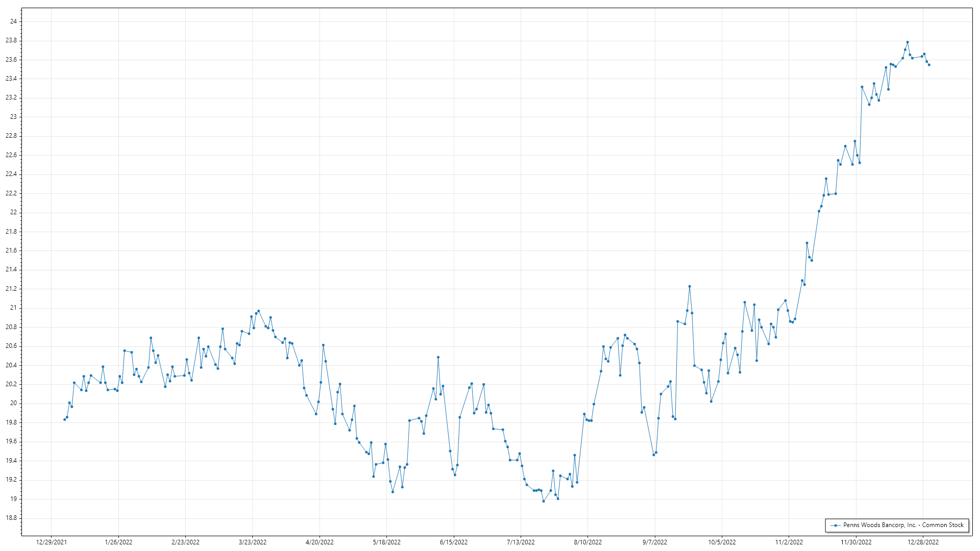Click the 9/7/2022 x-axis date label
980x551 pixels.
654,542
